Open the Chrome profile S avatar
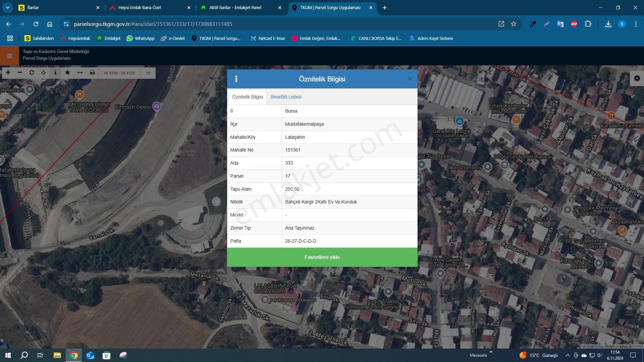 [622, 24]
